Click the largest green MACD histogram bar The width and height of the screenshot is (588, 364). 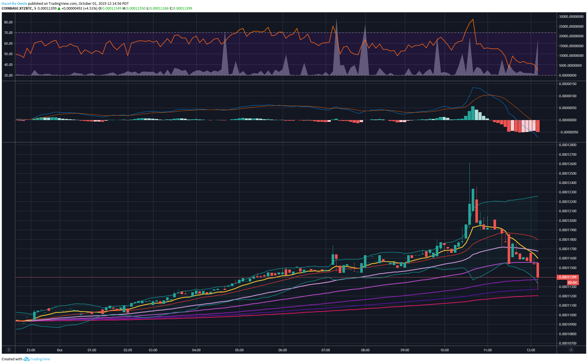tap(473, 113)
